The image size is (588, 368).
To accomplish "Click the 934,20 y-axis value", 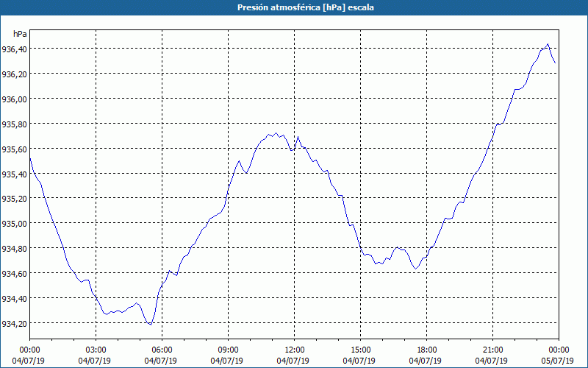I will (x=14, y=323).
